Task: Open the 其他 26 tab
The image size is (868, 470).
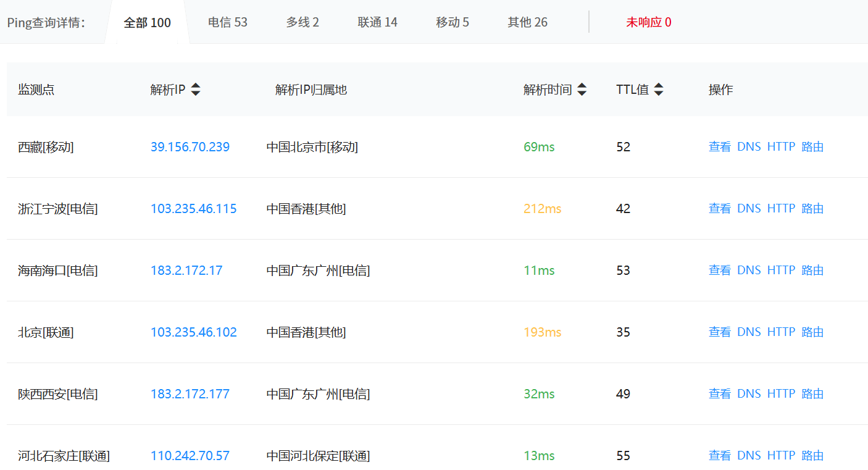Action: (528, 22)
